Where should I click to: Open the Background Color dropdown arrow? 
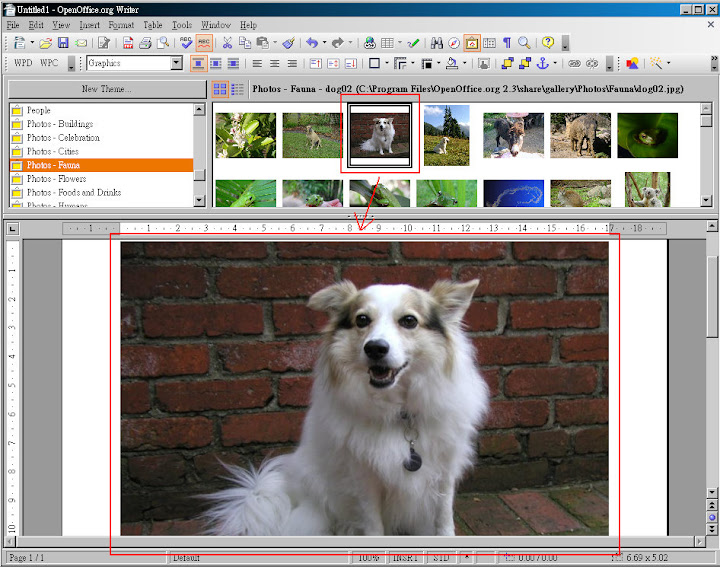pyautogui.click(x=464, y=63)
